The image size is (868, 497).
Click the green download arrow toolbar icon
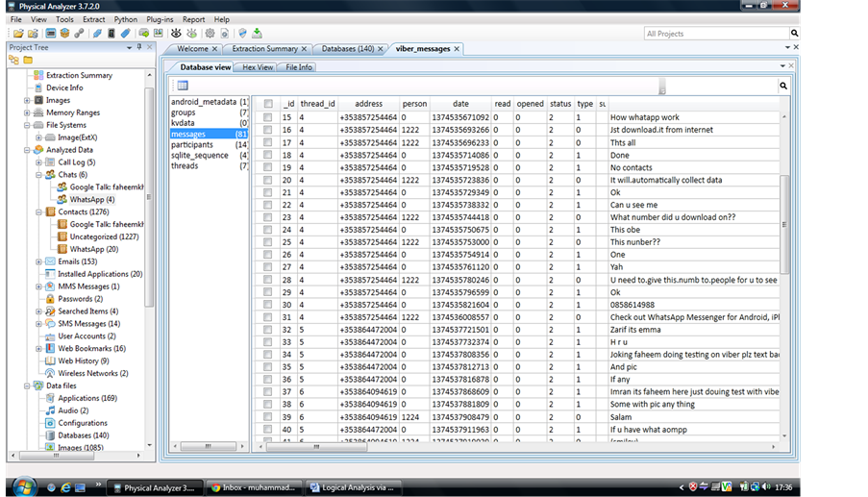(x=257, y=34)
